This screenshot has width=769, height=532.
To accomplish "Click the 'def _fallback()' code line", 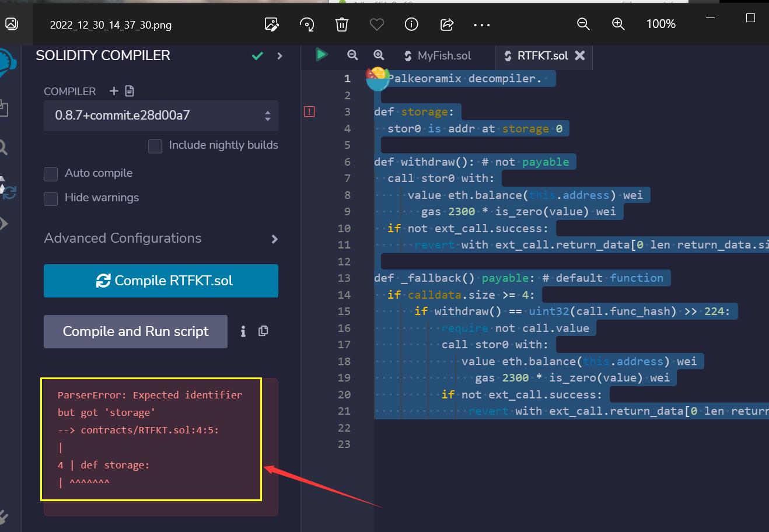I will click(x=519, y=278).
